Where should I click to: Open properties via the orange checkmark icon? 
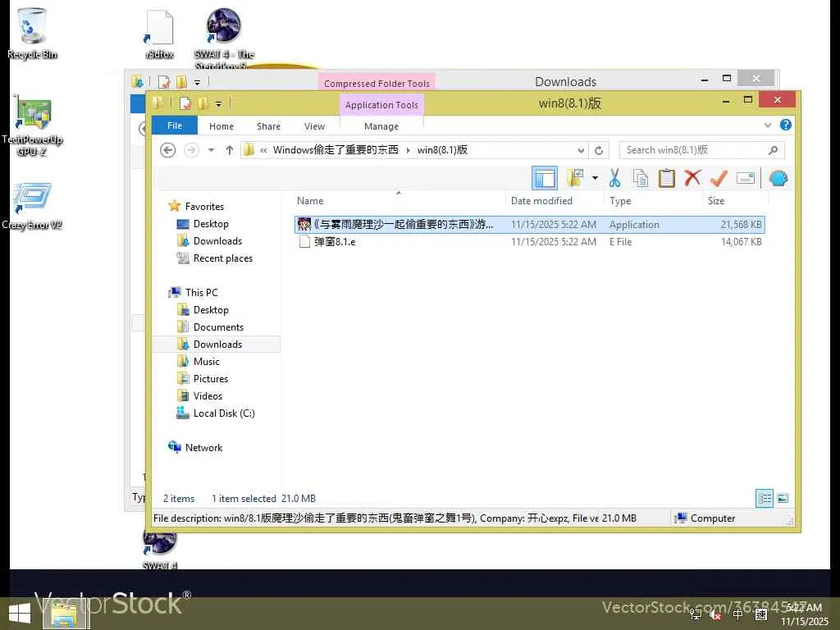(x=719, y=178)
